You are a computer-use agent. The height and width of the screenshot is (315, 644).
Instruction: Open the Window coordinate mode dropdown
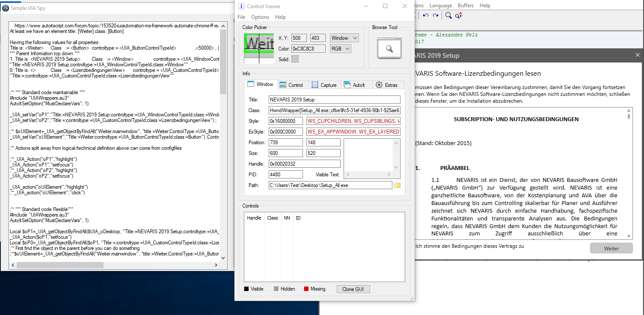point(344,38)
